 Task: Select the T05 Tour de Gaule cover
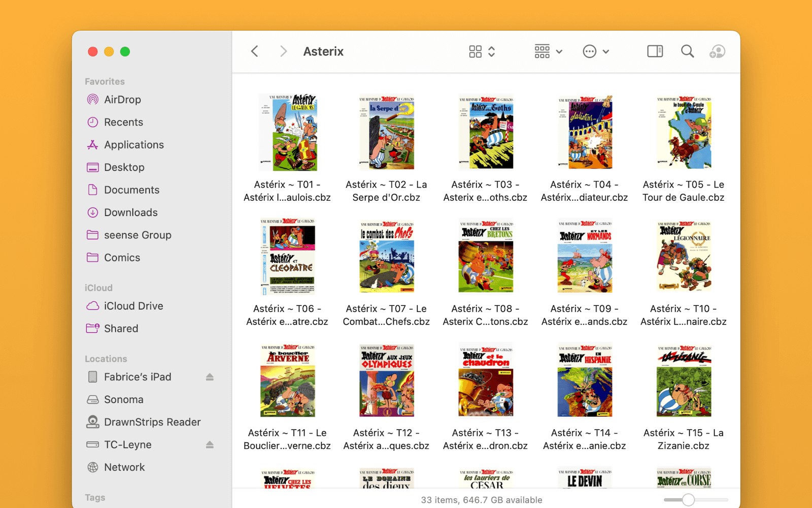pyautogui.click(x=684, y=132)
